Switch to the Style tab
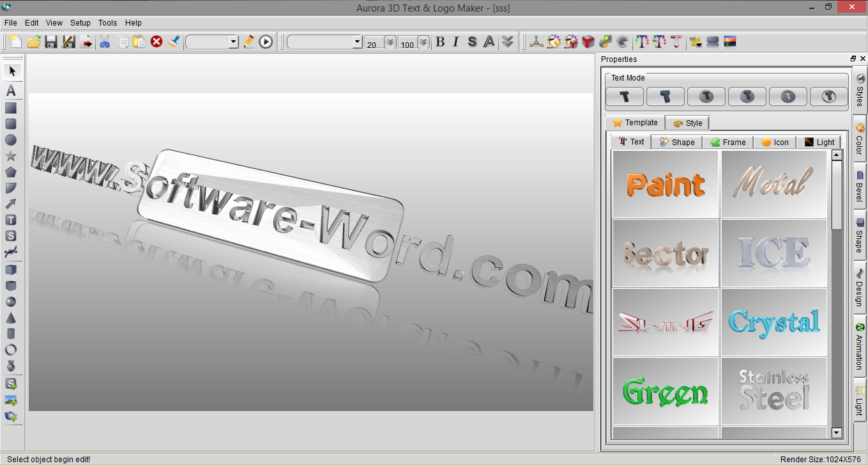 687,123
